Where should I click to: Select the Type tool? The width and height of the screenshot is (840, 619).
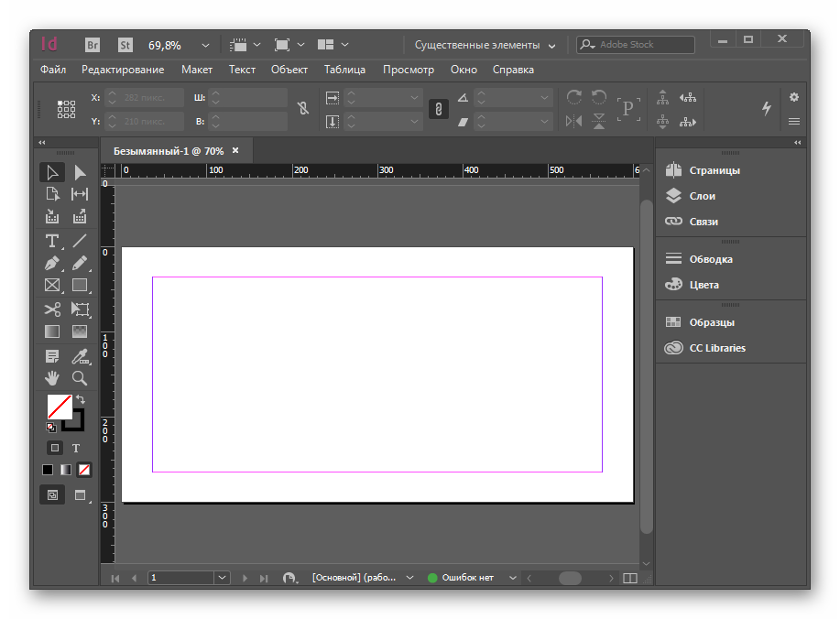click(52, 241)
